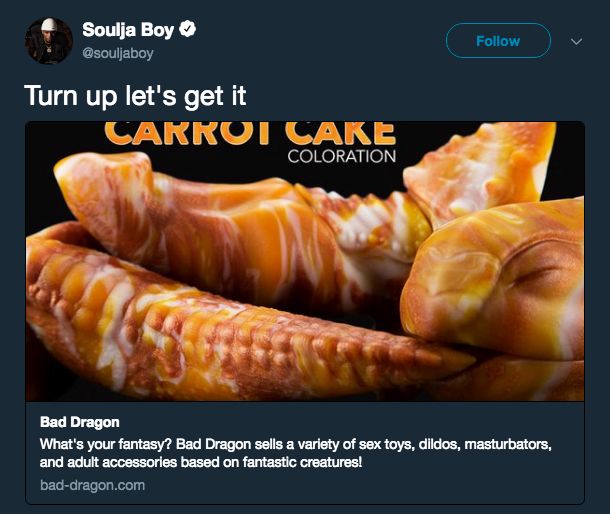Open the bad-dragon.com domain link
Viewport: 610px width, 514px height.
tap(93, 485)
